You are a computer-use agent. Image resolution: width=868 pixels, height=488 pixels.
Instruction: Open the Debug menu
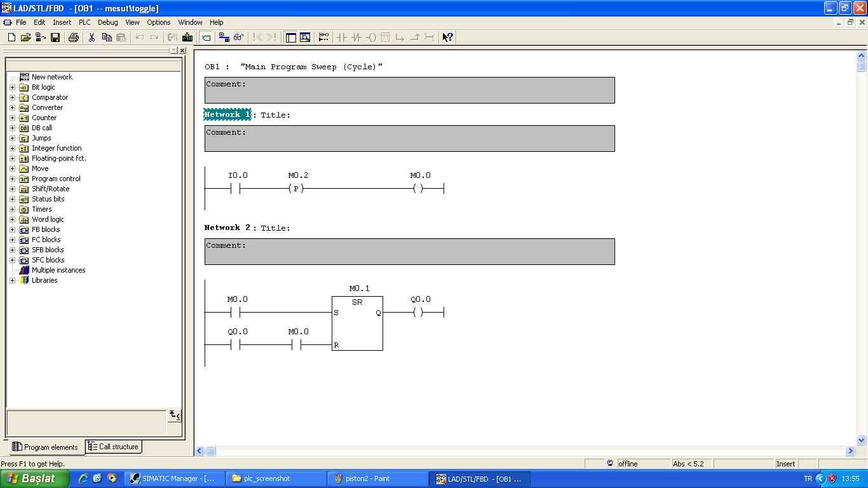(x=107, y=22)
